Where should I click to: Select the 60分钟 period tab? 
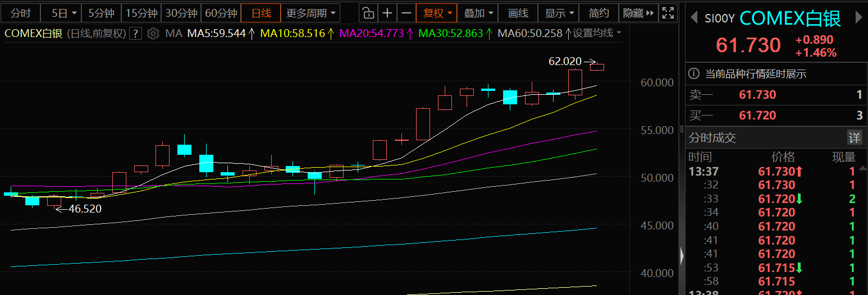coord(221,13)
